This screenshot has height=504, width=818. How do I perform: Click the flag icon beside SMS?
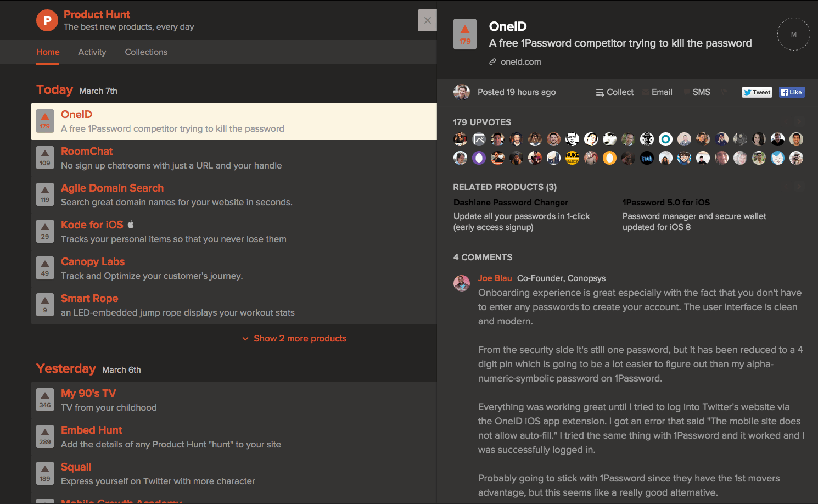point(724,91)
